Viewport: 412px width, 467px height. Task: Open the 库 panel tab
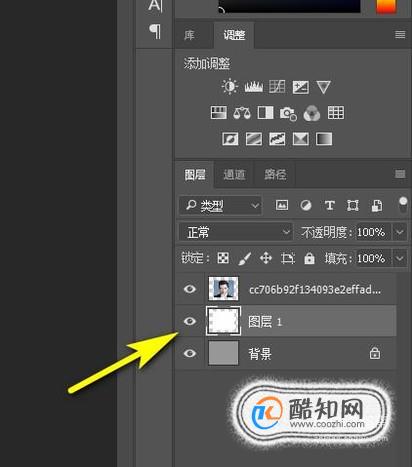point(189,35)
